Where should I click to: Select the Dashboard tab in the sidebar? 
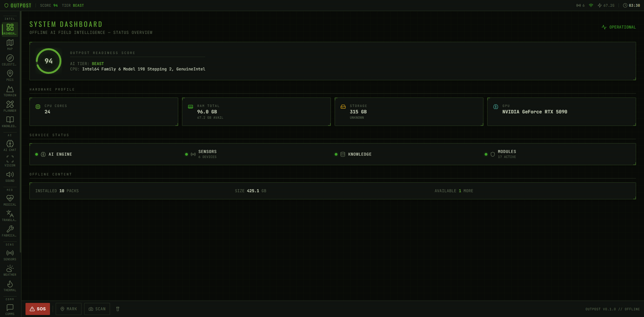pyautogui.click(x=10, y=29)
